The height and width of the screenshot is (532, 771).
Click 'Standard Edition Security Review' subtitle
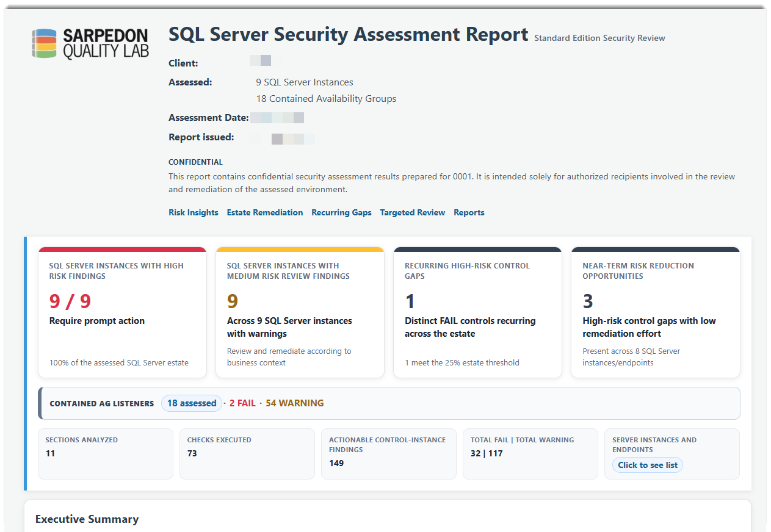[599, 38]
